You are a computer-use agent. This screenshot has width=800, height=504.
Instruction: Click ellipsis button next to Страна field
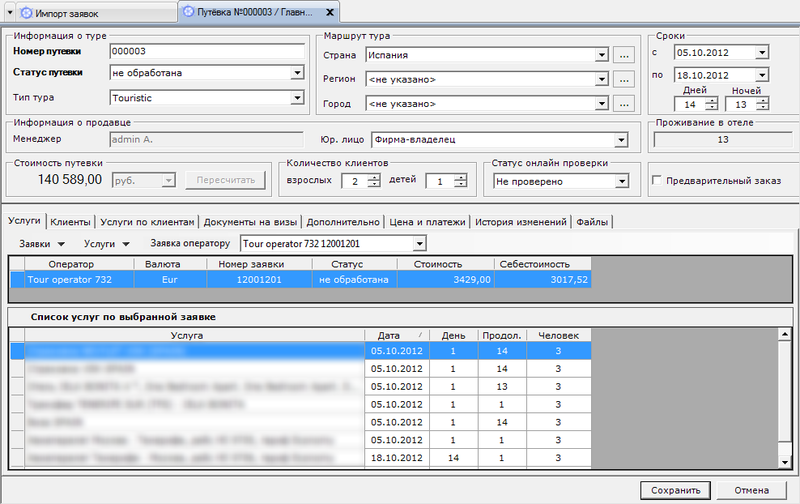point(624,54)
